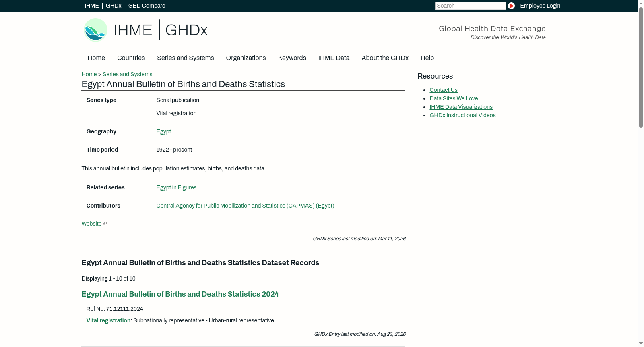Open GHDx Instructional Videos link
644x347 pixels.
coord(462,115)
